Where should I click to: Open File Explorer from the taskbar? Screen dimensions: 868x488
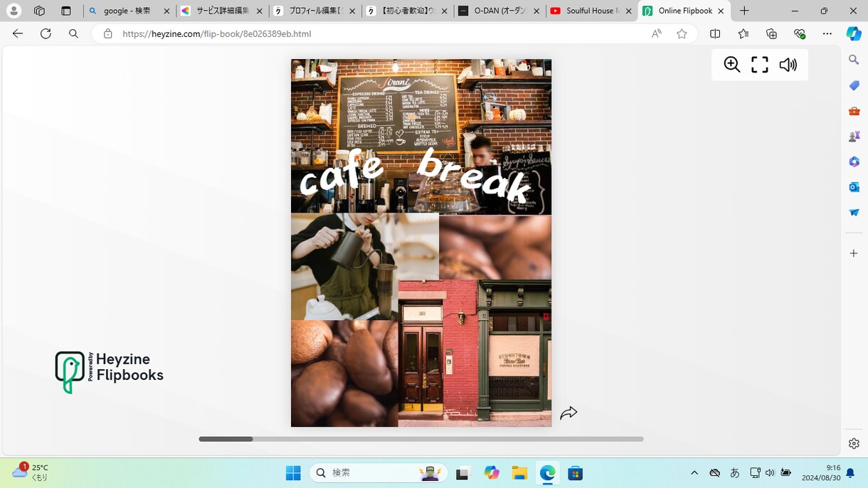pos(519,473)
